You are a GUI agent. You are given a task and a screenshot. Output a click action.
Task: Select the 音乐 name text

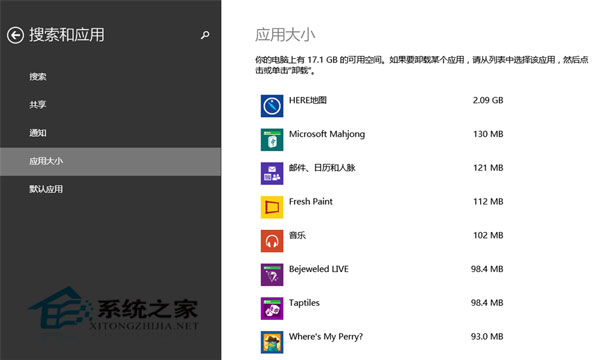click(297, 235)
